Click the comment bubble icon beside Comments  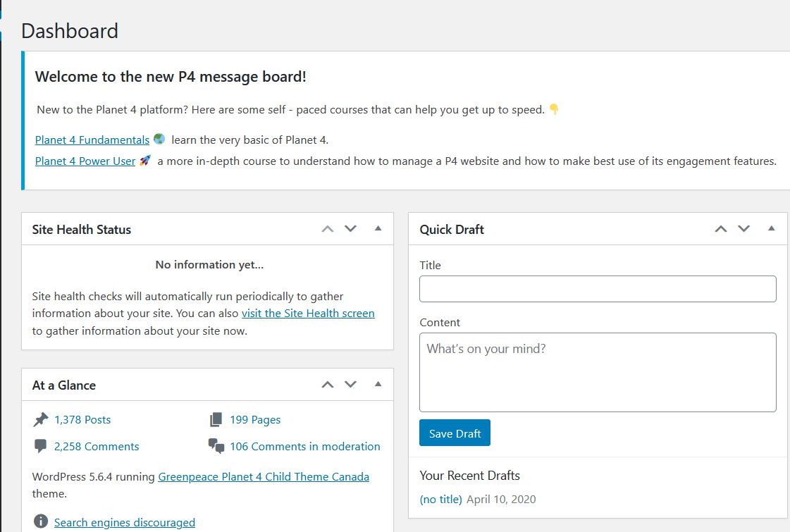tap(40, 446)
